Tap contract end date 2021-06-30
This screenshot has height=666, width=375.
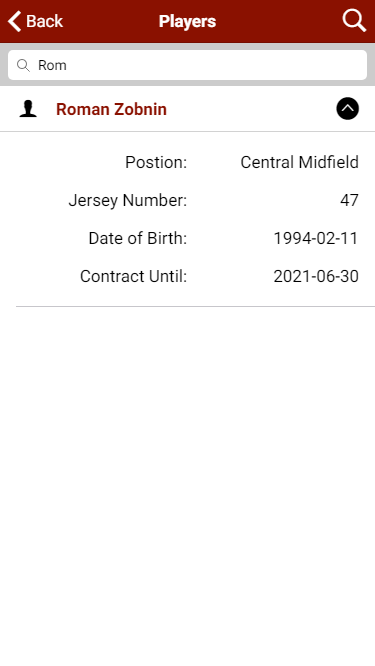tap(316, 277)
